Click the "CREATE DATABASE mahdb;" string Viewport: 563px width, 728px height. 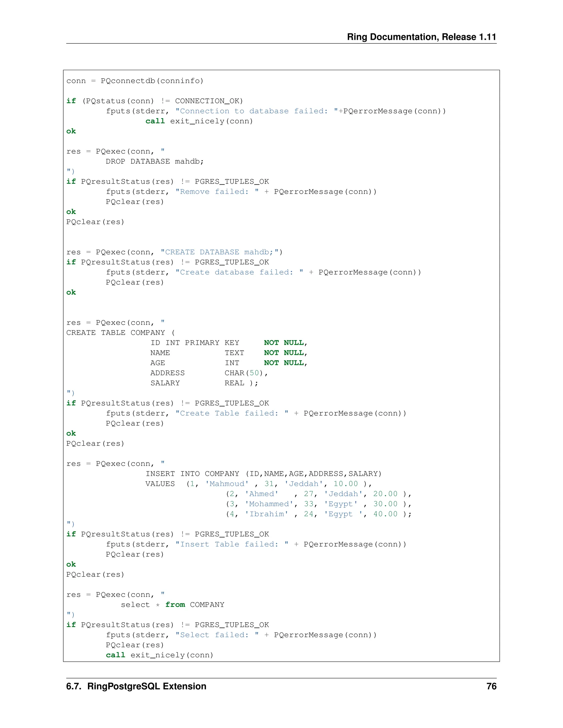pyautogui.click(x=219, y=252)
